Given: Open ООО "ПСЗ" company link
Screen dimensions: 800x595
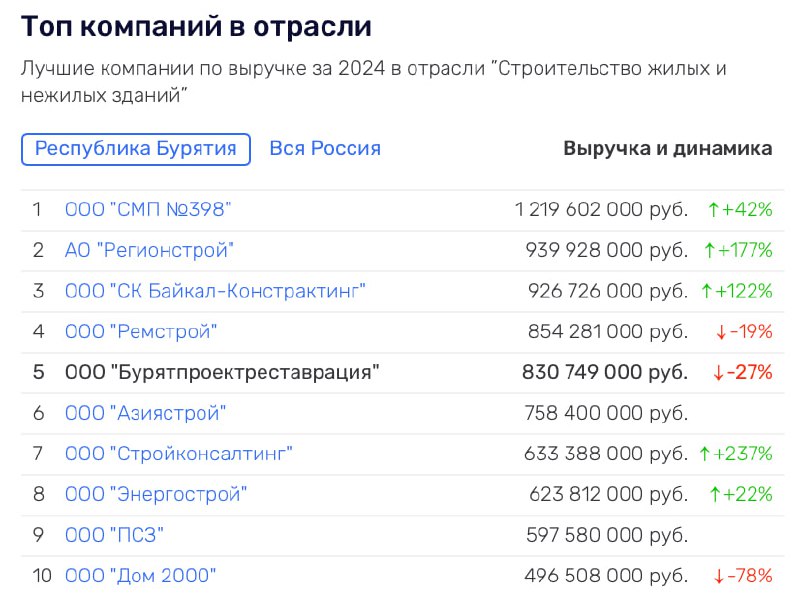Looking at the screenshot, I should 114,535.
